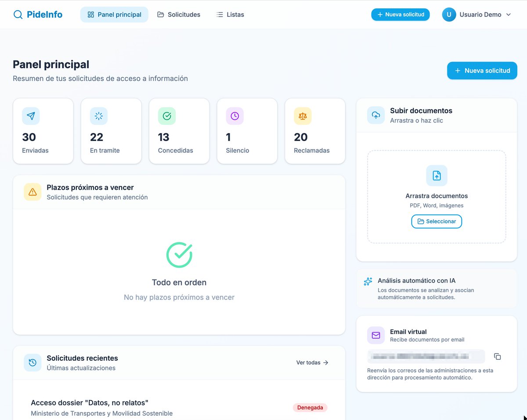
Task: Click the PideInfo magnifier logo icon
Action: point(18,14)
